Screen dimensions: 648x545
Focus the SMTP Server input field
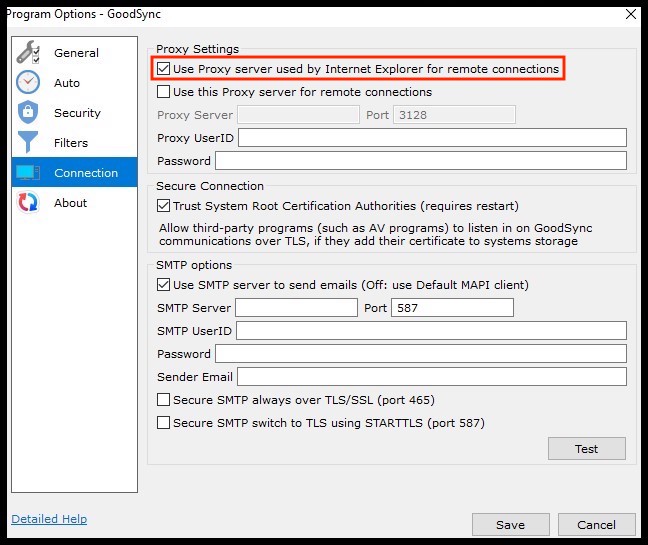(296, 307)
